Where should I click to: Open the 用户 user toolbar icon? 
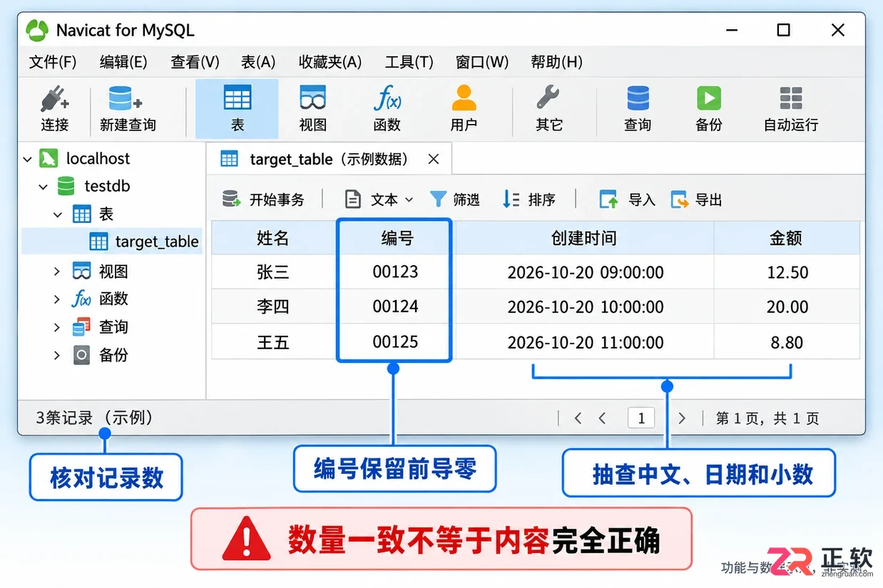[x=464, y=109]
